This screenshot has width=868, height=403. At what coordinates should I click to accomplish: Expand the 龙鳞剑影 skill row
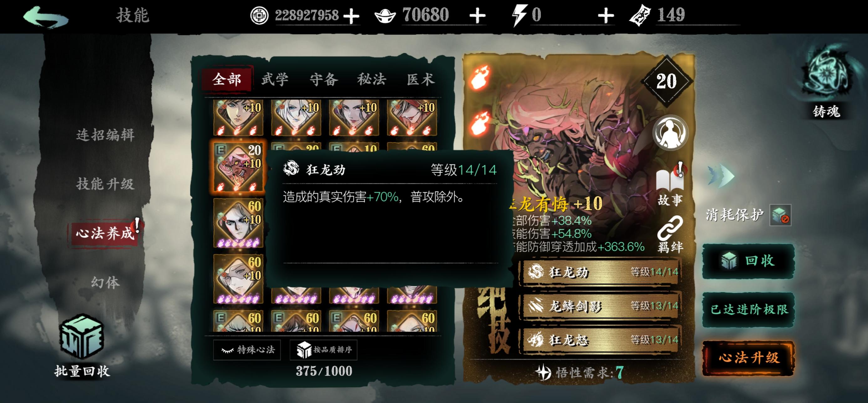[602, 306]
